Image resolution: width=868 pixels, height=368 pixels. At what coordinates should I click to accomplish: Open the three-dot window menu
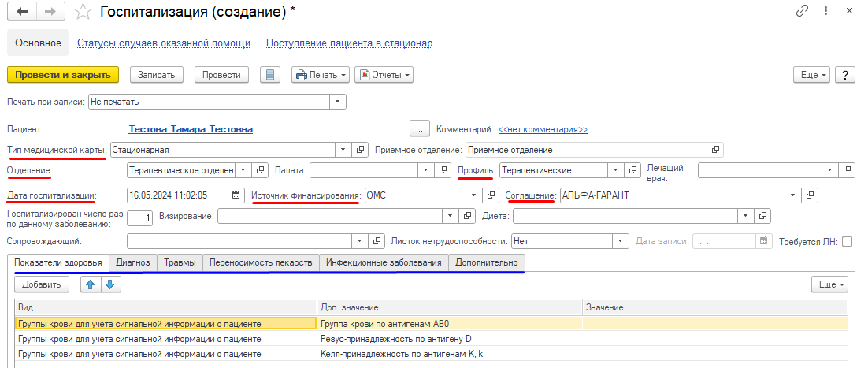(825, 10)
